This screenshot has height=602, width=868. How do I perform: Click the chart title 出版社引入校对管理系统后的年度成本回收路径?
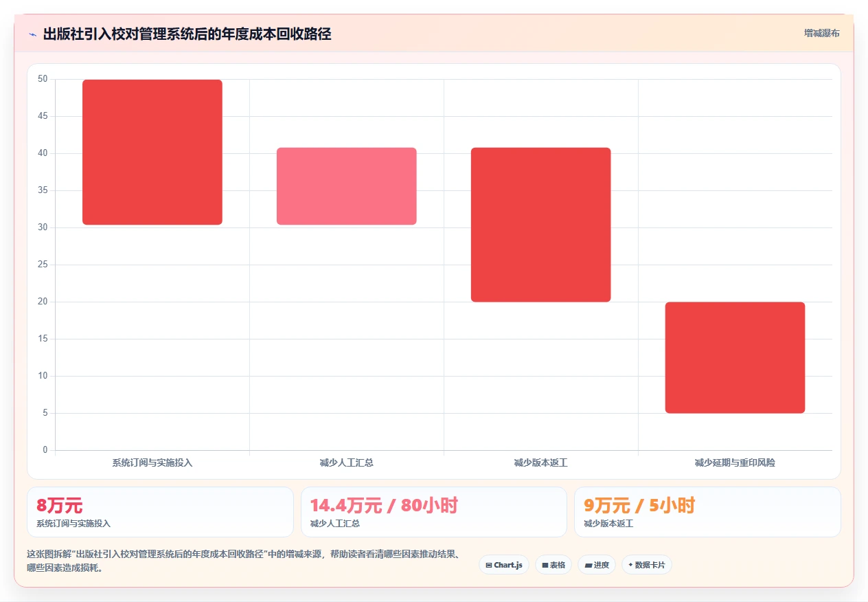(187, 34)
